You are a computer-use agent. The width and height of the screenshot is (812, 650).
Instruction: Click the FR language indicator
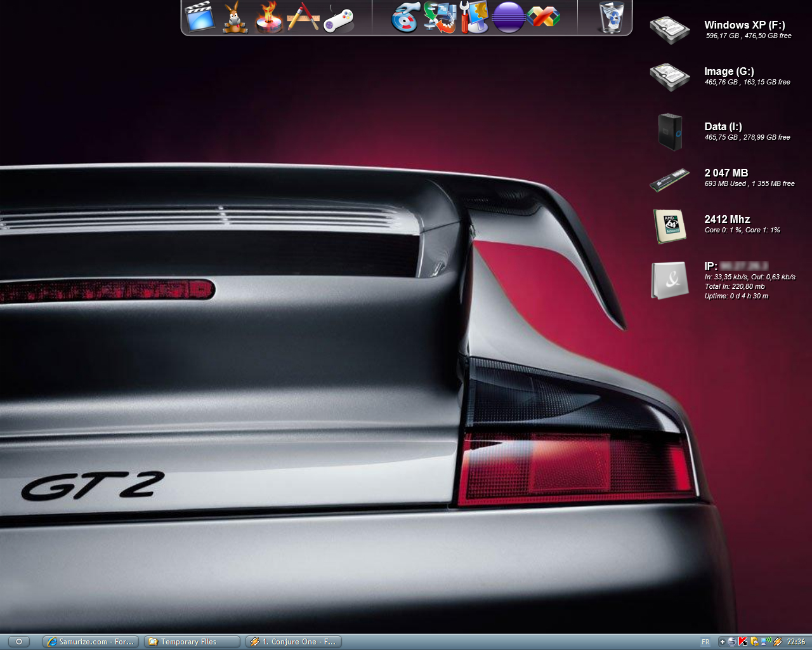click(705, 642)
